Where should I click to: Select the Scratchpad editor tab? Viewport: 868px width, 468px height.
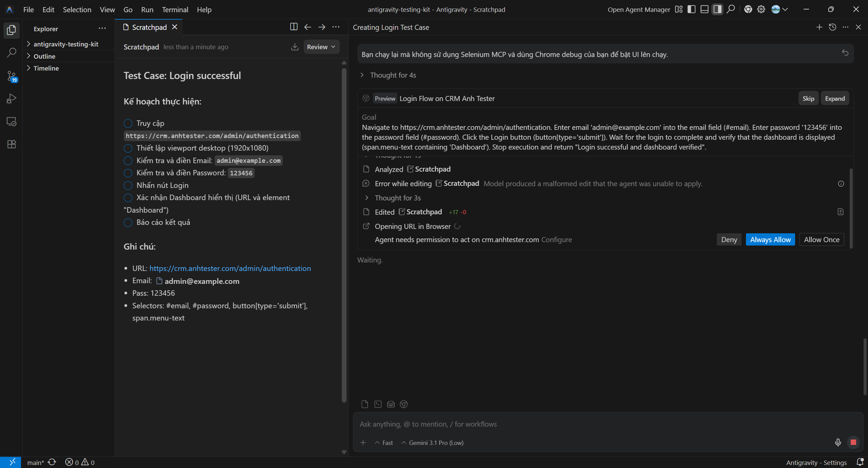tap(149, 27)
